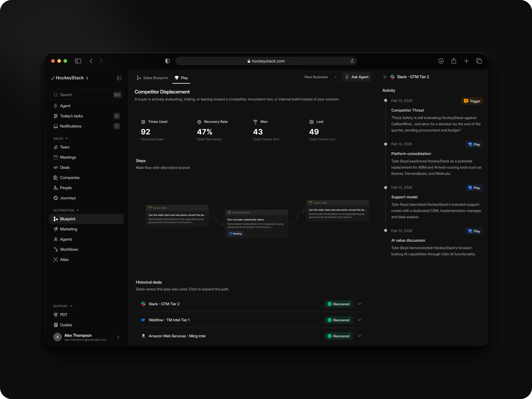Open Workflows in sidebar

(86, 249)
